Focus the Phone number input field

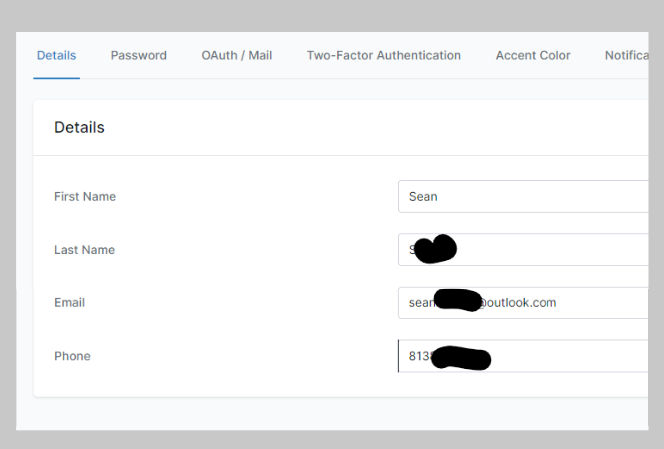pos(523,356)
